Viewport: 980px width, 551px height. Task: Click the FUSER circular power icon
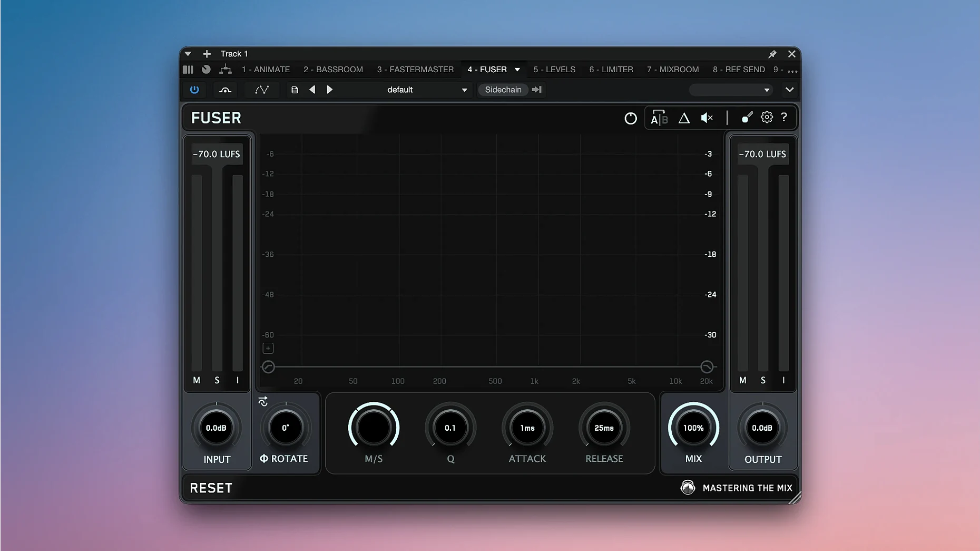[630, 118]
